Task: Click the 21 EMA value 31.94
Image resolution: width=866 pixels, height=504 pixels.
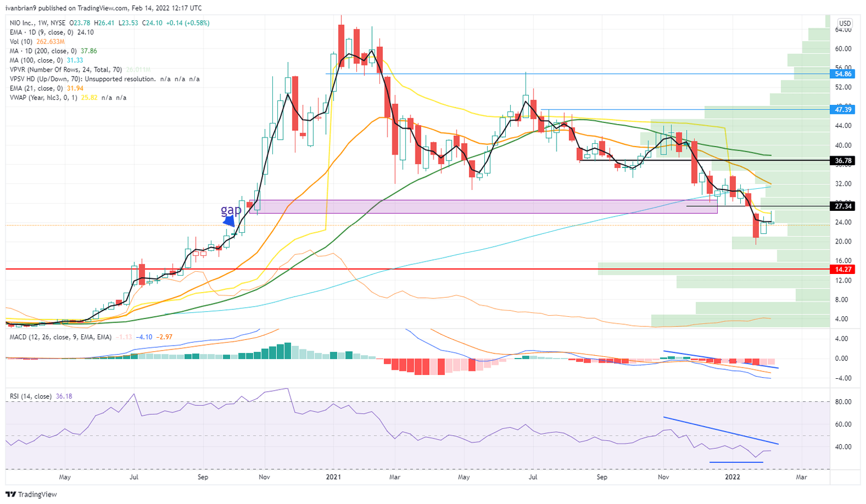Action: (75, 89)
